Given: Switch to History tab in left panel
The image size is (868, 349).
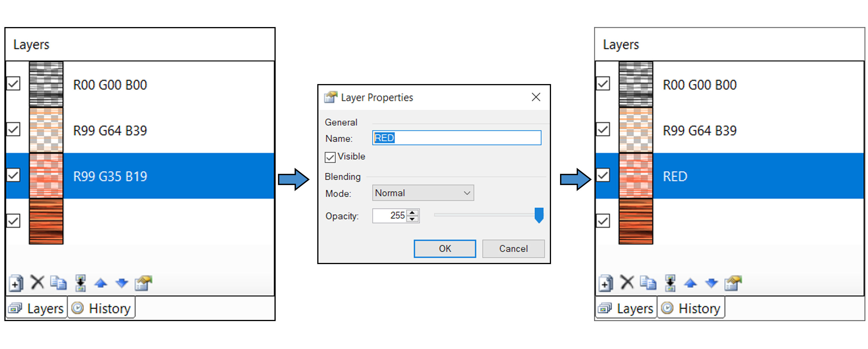Looking at the screenshot, I should pos(101,308).
